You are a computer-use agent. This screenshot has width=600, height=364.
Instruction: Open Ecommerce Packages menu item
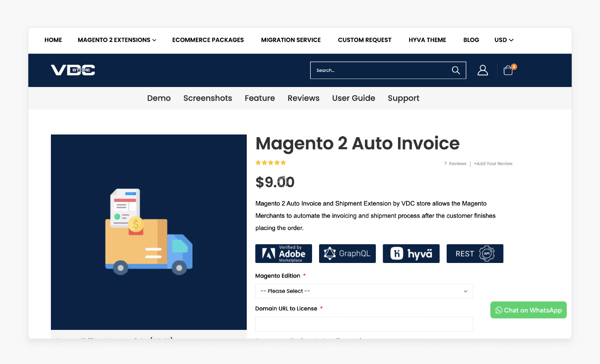(x=208, y=40)
